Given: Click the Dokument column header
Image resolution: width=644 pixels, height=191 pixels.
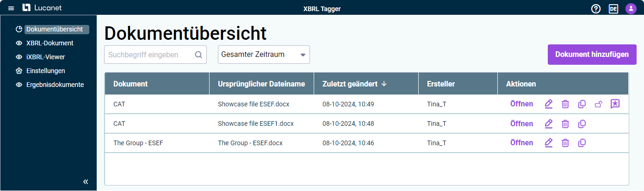Looking at the screenshot, I should click(157, 84).
